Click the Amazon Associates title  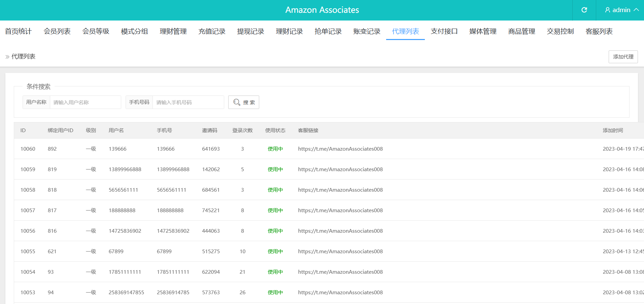coord(322,10)
